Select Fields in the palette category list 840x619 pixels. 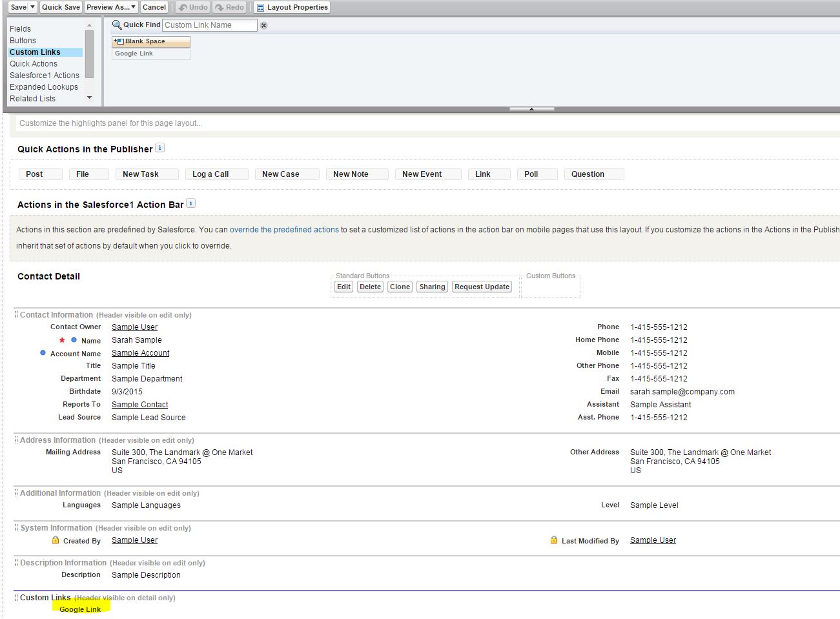click(x=21, y=29)
